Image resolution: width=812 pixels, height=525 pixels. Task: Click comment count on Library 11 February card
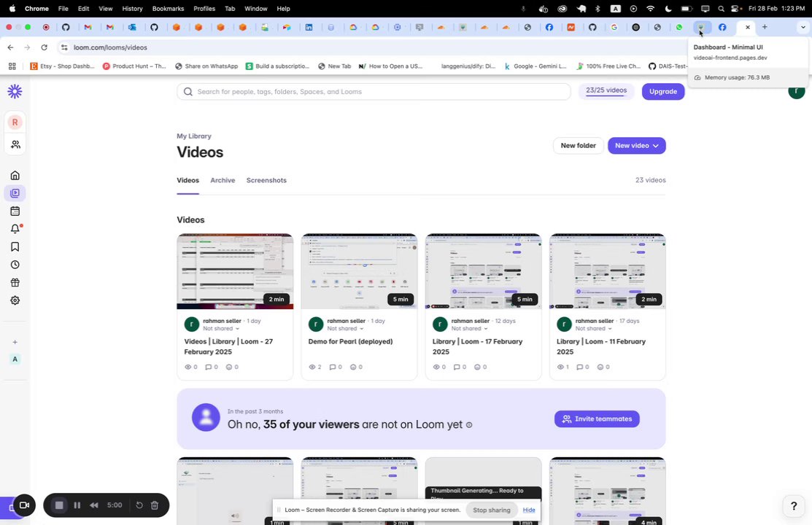pos(583,367)
